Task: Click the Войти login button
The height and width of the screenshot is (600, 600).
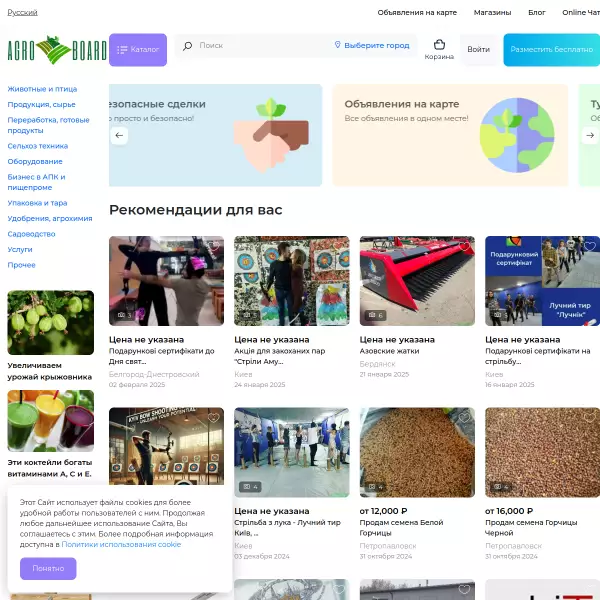Action: (x=478, y=49)
